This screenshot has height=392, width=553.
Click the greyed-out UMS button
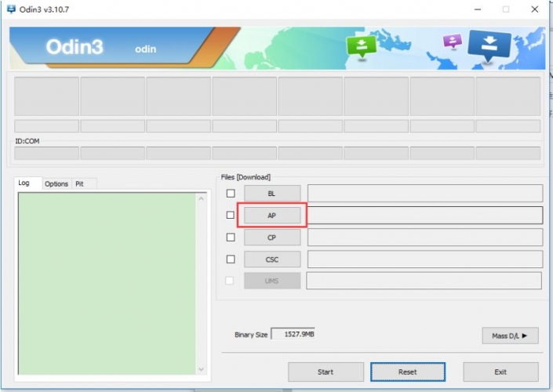pos(272,281)
